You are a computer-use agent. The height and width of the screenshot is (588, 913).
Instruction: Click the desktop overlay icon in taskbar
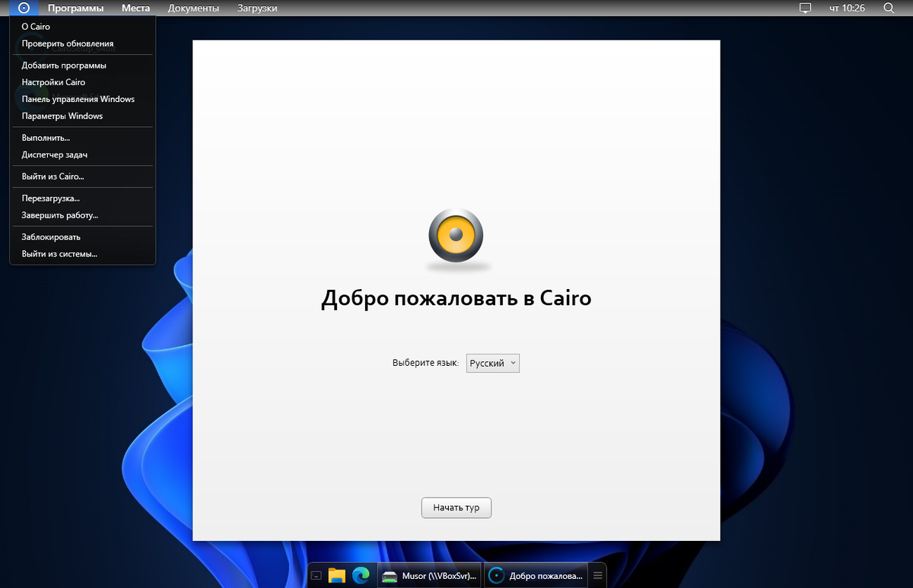[317, 575]
